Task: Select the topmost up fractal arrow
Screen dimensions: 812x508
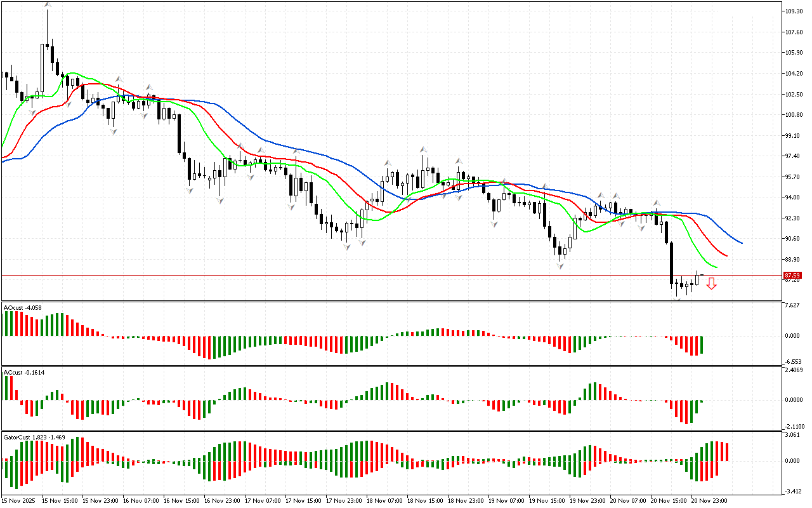Action: tap(48, 5)
